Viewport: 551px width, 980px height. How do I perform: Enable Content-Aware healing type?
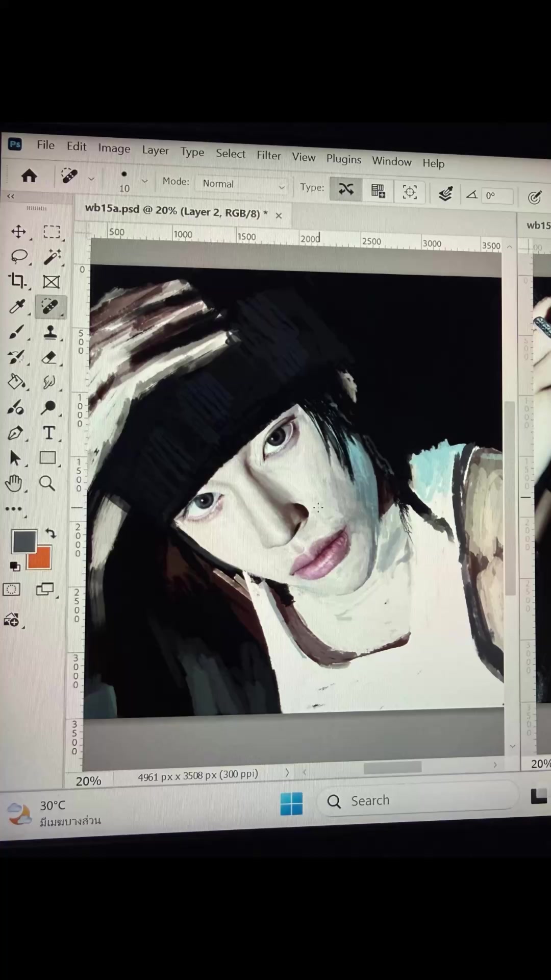coord(346,189)
